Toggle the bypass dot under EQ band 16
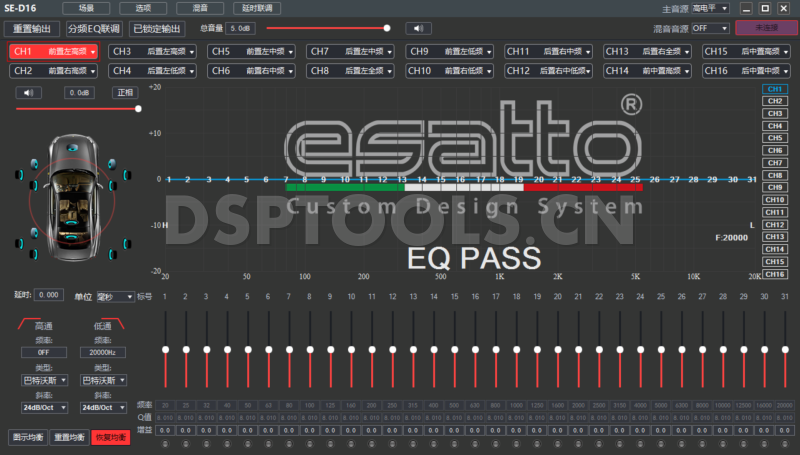The height and width of the screenshot is (455, 800). point(475,444)
